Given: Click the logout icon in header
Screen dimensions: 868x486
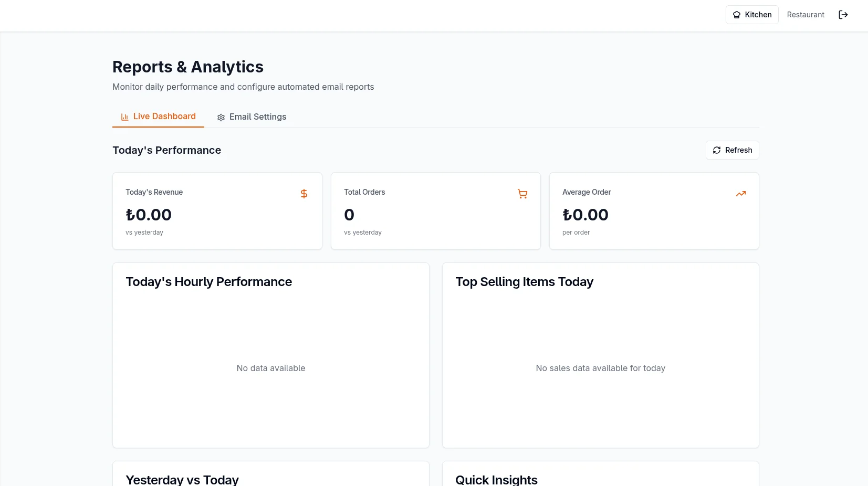Looking at the screenshot, I should [x=843, y=15].
